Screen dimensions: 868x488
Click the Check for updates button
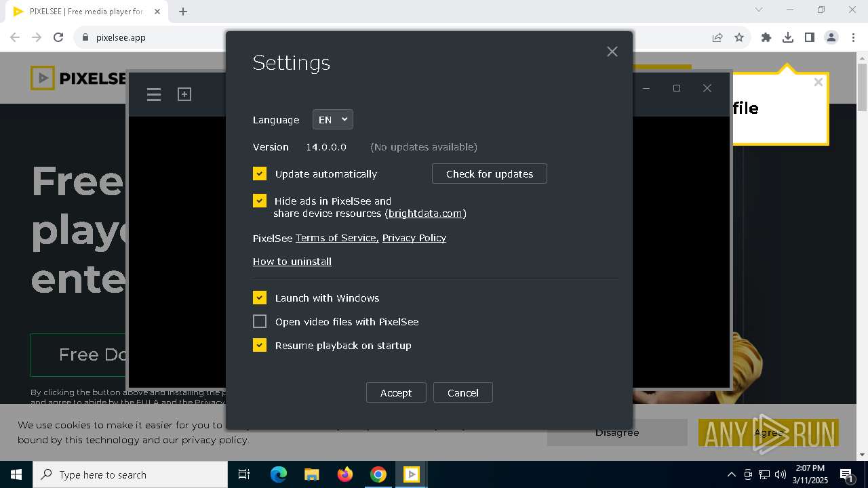pos(490,174)
